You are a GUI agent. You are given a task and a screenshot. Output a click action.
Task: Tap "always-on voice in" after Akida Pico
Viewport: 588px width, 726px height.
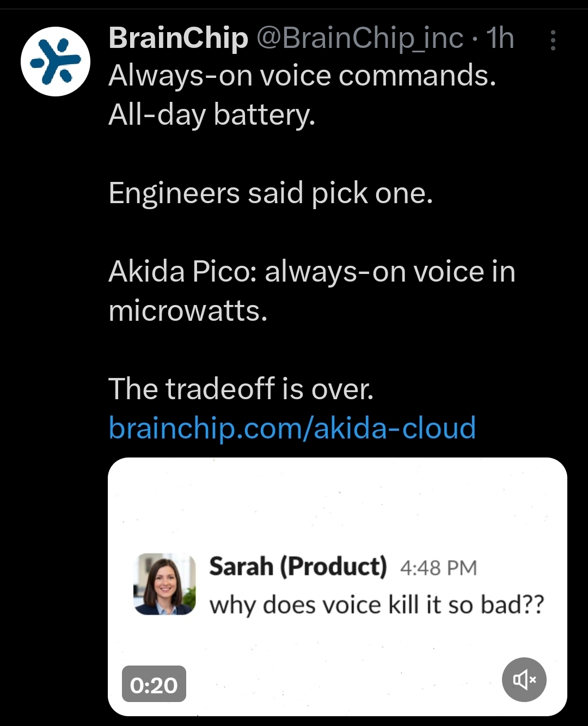tap(390, 271)
